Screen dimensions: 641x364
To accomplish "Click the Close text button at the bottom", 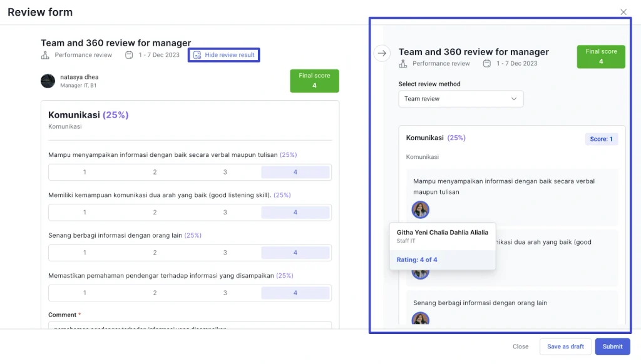I will point(520,346).
